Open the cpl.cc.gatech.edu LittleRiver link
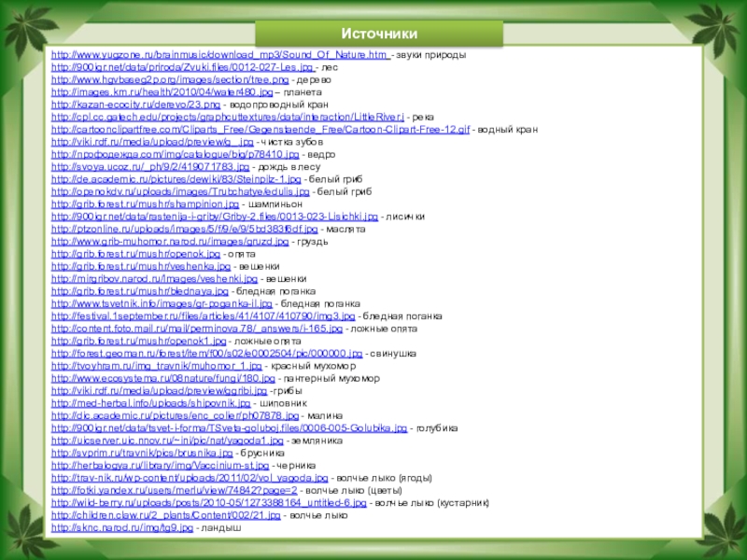 228,118
